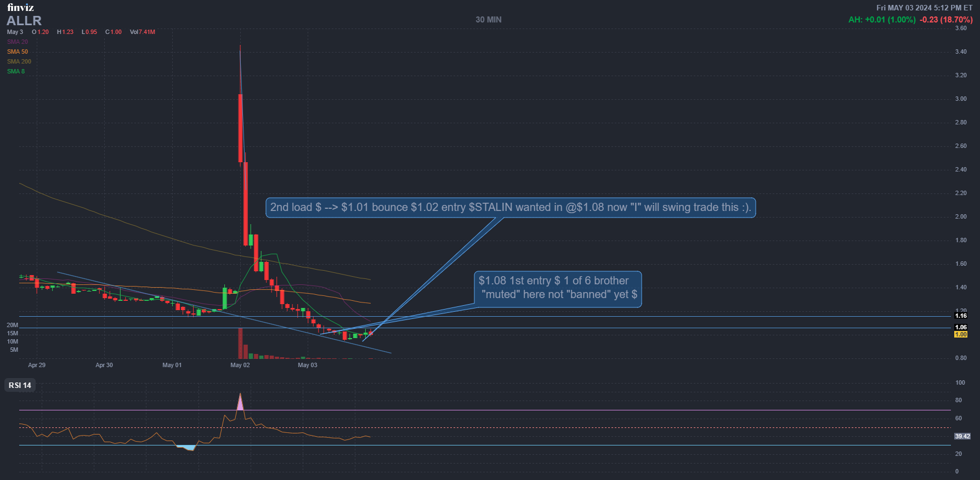Screen dimensions: 980x480
Task: Select the '$1.08 1st entry' annotation callout
Action: pos(558,288)
